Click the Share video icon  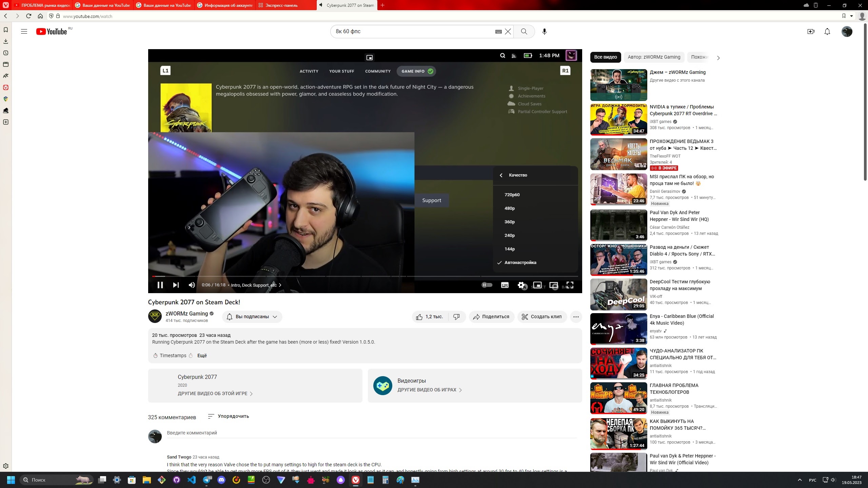pyautogui.click(x=476, y=317)
